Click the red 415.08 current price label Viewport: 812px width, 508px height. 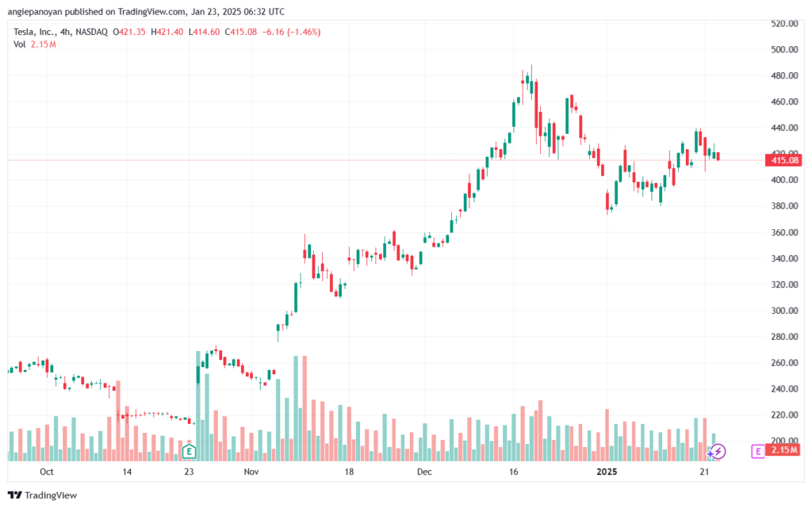[783, 160]
